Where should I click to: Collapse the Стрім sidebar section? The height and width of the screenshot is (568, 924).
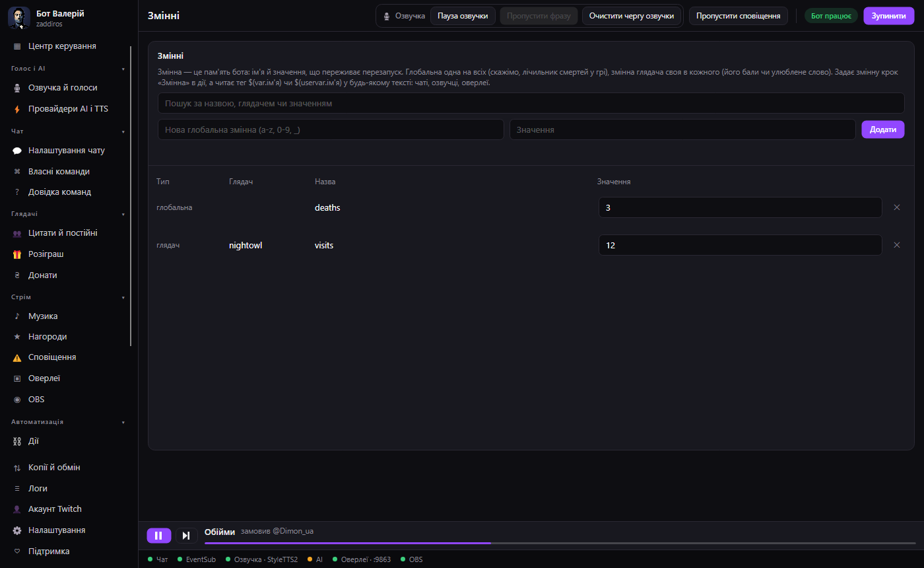[123, 297]
